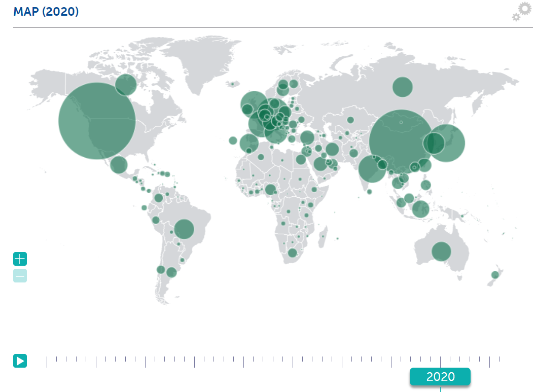Zoom in with the plus button
The image size is (535, 392).
tap(20, 259)
